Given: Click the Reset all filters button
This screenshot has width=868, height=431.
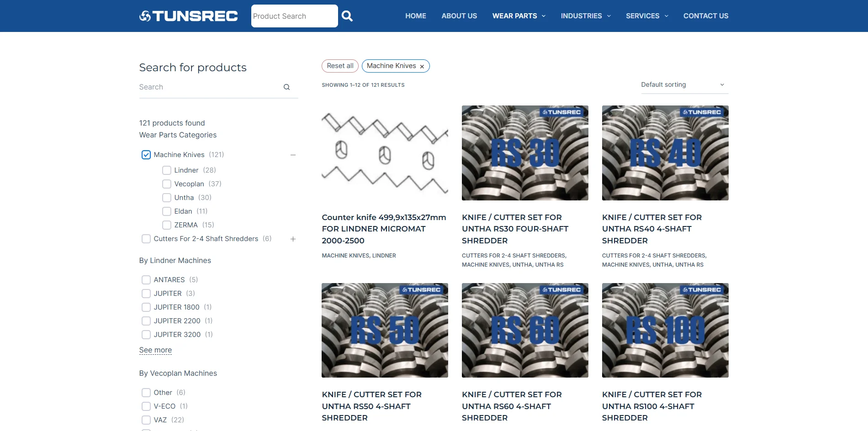Looking at the screenshot, I should pos(340,66).
